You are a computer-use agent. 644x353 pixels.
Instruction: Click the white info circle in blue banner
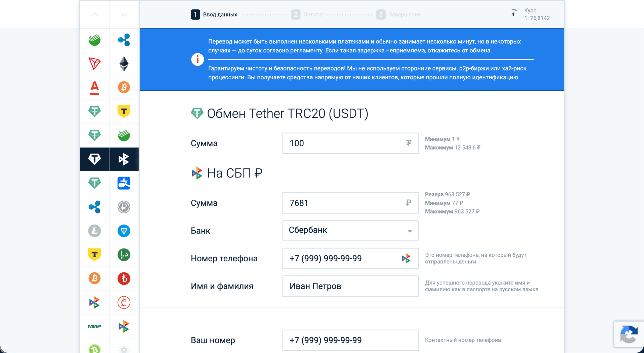click(x=197, y=59)
